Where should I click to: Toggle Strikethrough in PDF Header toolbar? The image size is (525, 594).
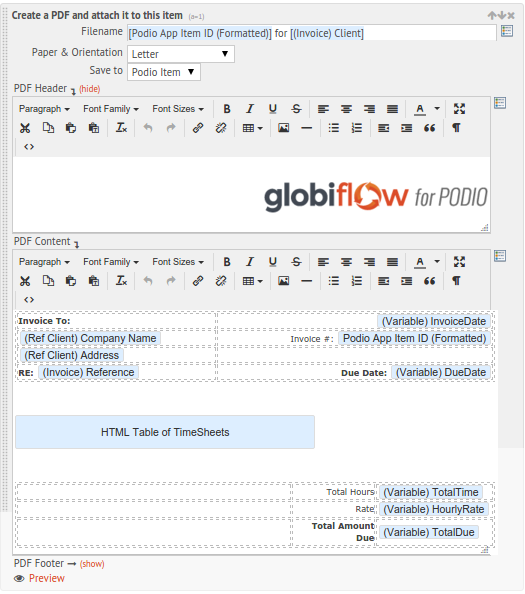click(296, 109)
